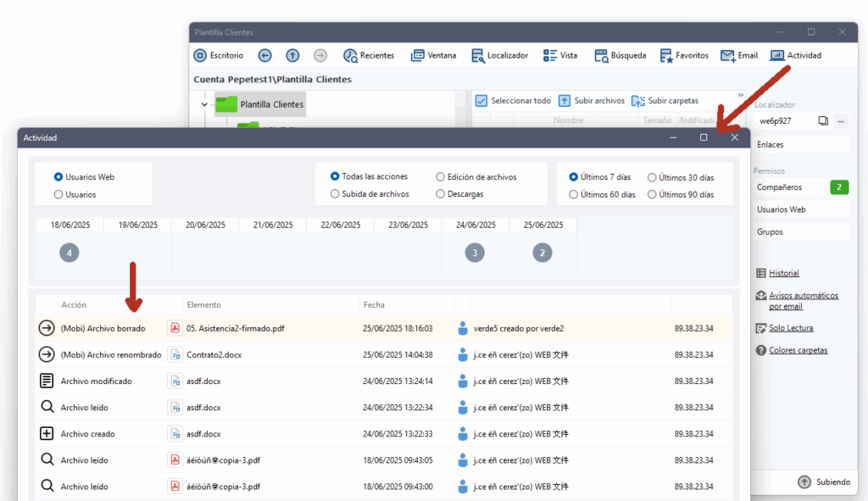Click the Colores carpetas question icon

coord(761,350)
